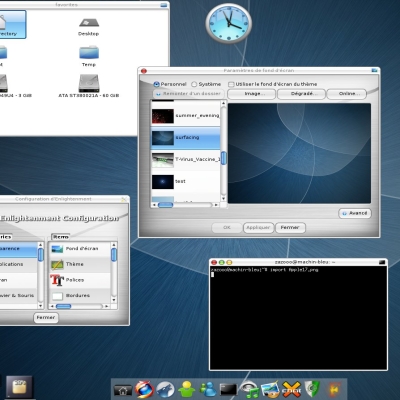This screenshot has width=400, height=400.
Task: Launch the Firefox globe icon in the dock
Action: point(144,389)
